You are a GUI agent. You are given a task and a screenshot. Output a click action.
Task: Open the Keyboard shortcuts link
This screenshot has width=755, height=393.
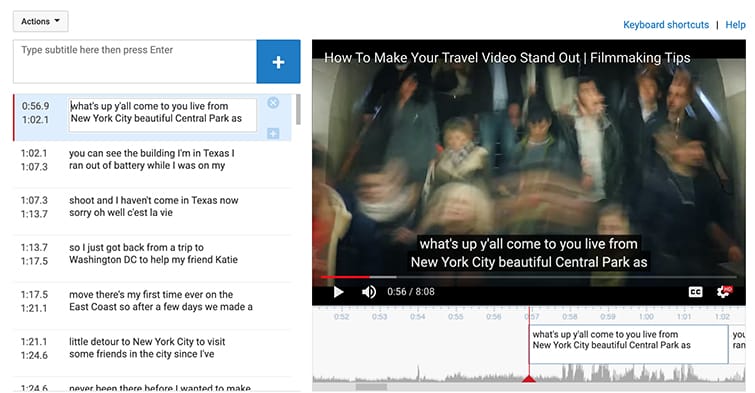666,25
